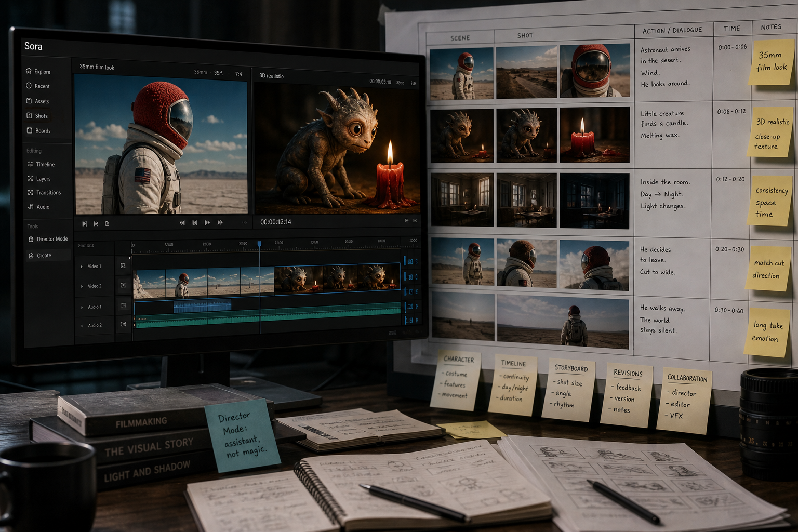798x532 pixels.
Task: Expand the Video 1 track
Action: [82, 267]
